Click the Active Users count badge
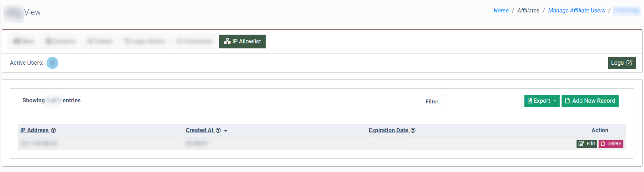 point(52,63)
